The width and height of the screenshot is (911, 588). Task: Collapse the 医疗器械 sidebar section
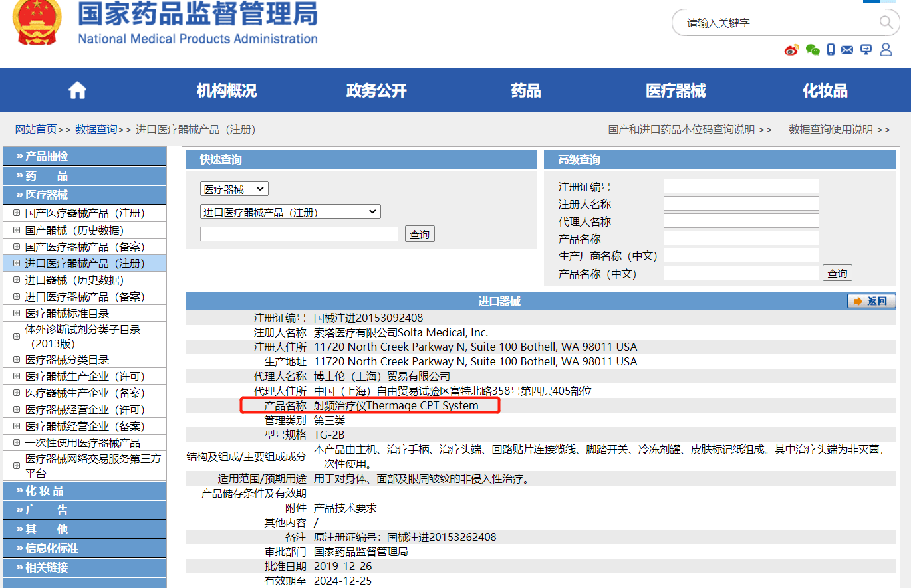(84, 195)
